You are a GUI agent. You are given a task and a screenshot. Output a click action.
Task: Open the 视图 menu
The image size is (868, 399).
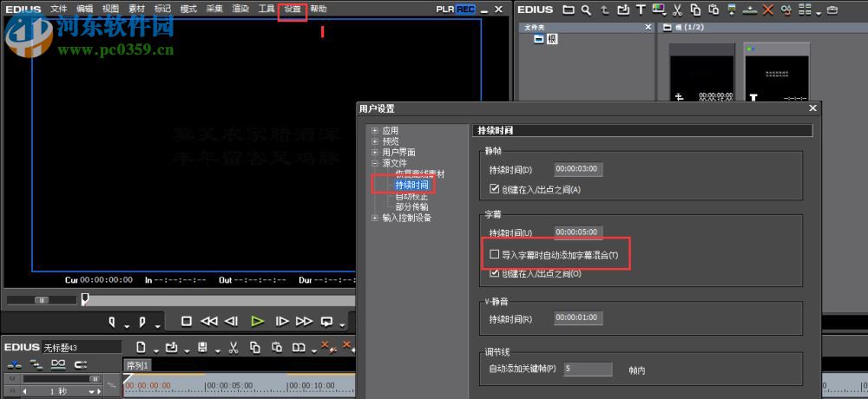(x=111, y=9)
